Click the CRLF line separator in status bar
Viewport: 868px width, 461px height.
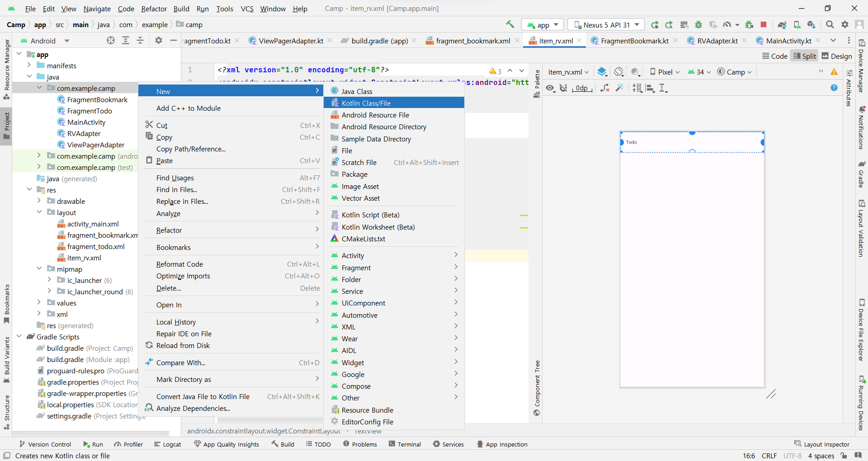click(x=769, y=456)
